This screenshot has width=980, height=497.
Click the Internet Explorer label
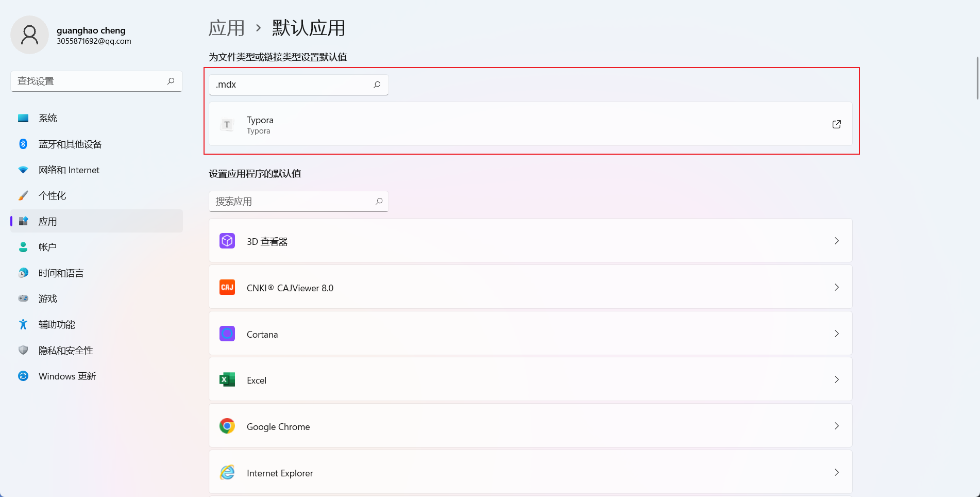point(280,473)
